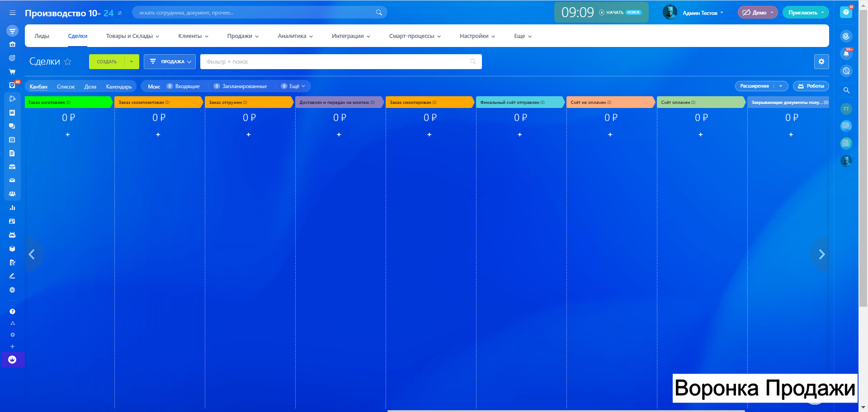
Task: Click the search magnifier in top search bar
Action: tap(379, 13)
